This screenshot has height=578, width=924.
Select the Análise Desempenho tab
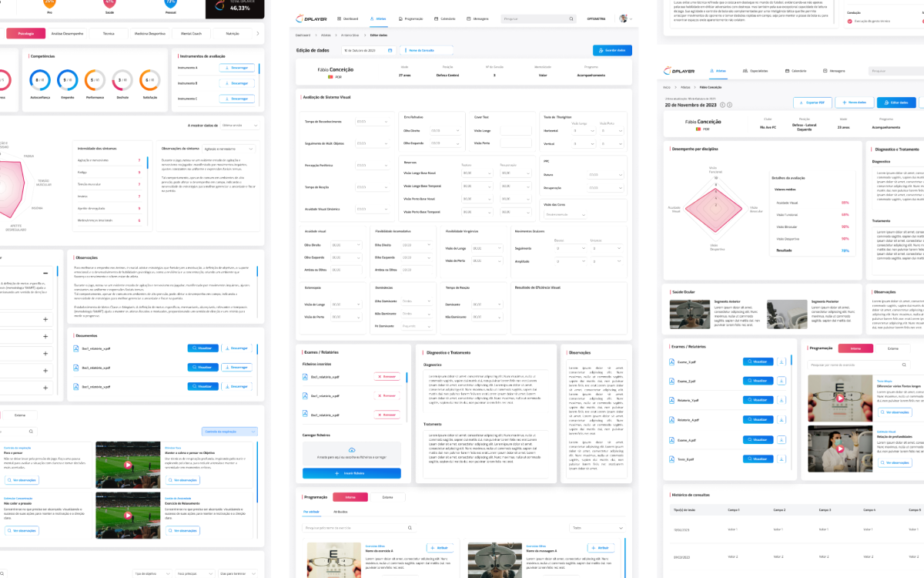tap(65, 33)
